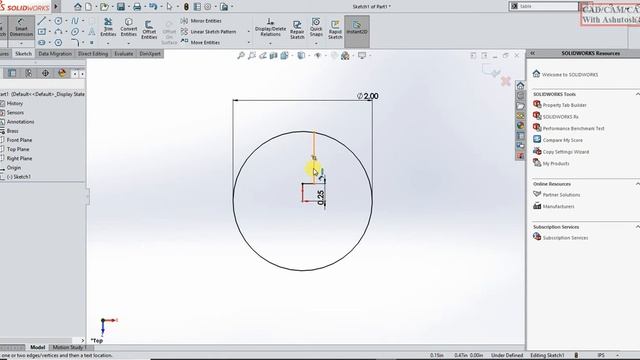Open Linear Sketch Pattern dropdown arrow

click(x=249, y=31)
